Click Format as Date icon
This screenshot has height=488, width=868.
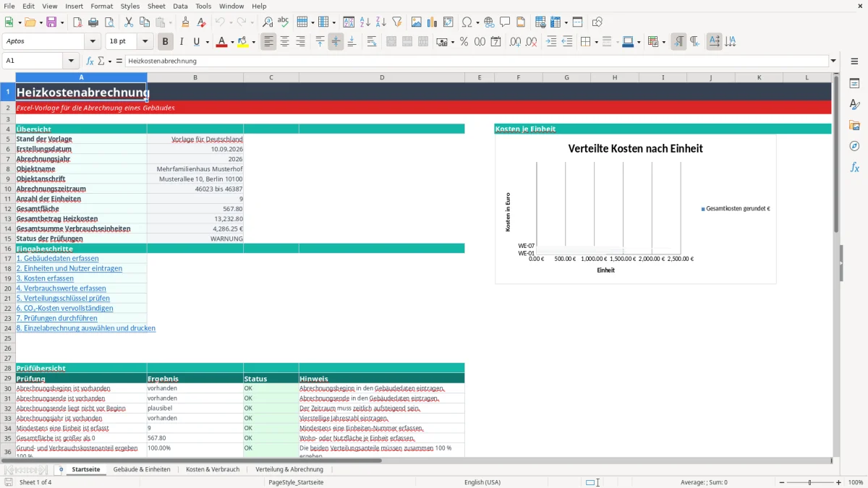pyautogui.click(x=495, y=42)
